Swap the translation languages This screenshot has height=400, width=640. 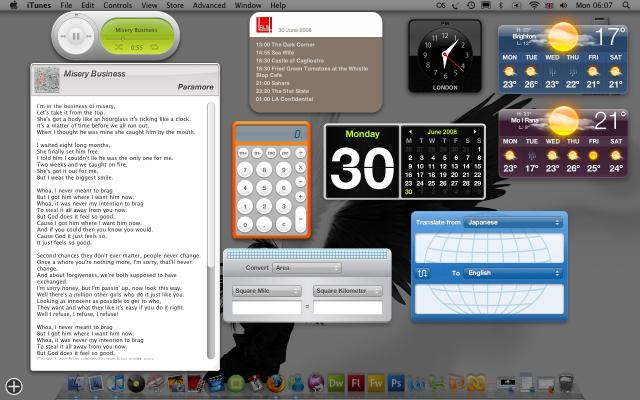coord(422,273)
